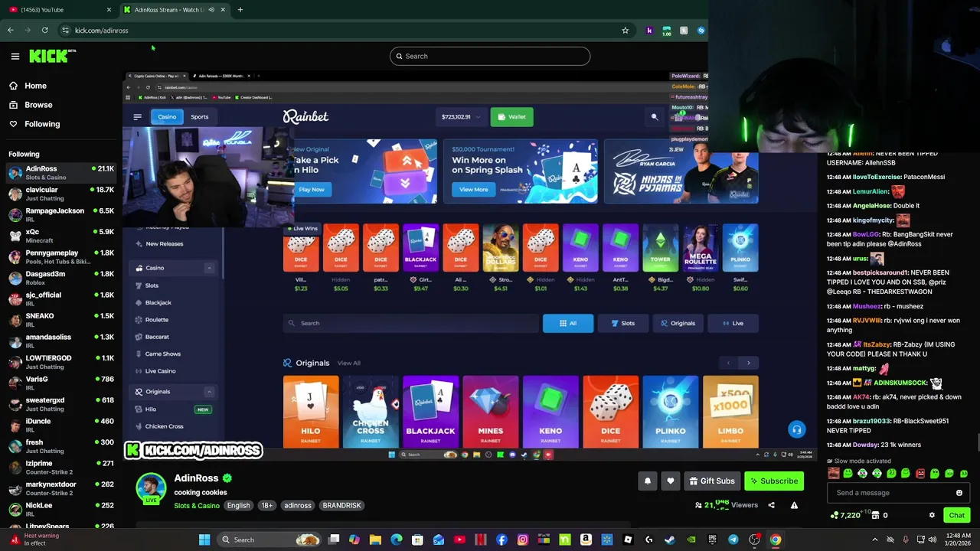Click the notification bell for AdinRoss
The image size is (980, 551).
[648, 481]
